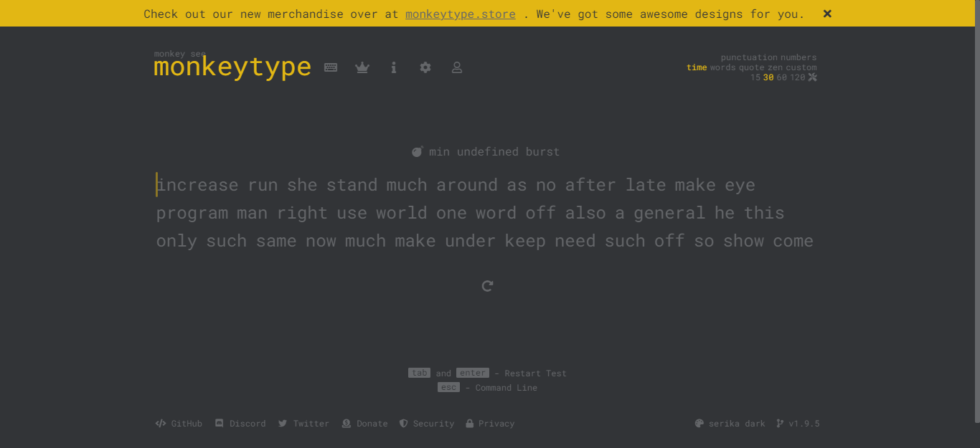980x448 pixels.
Task: Open the Discord footer link
Action: pos(240,424)
